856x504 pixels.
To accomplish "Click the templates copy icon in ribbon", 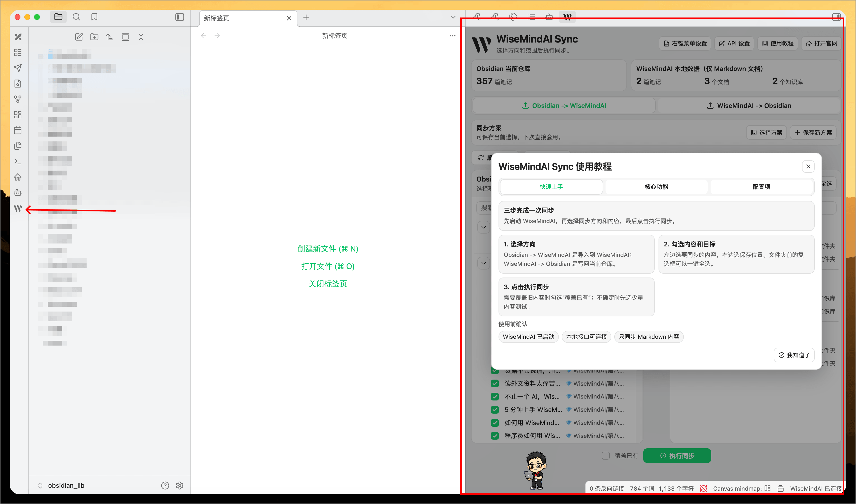I will click(18, 146).
